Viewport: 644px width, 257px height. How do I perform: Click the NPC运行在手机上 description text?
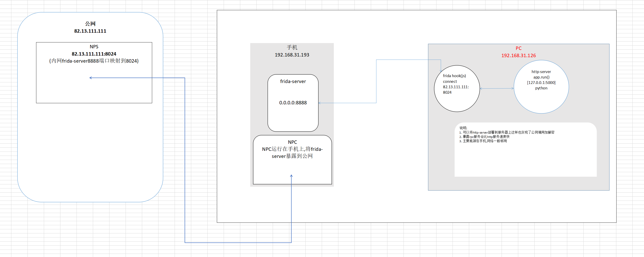click(x=292, y=153)
